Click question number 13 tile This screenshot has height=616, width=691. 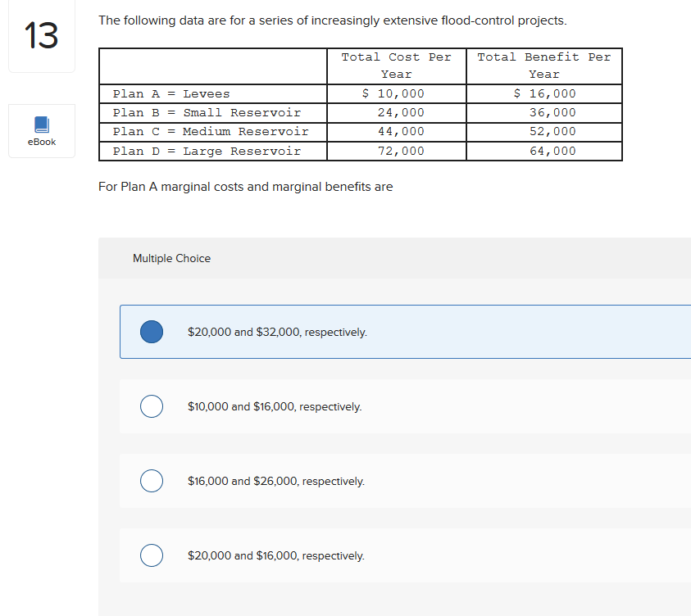tap(41, 36)
